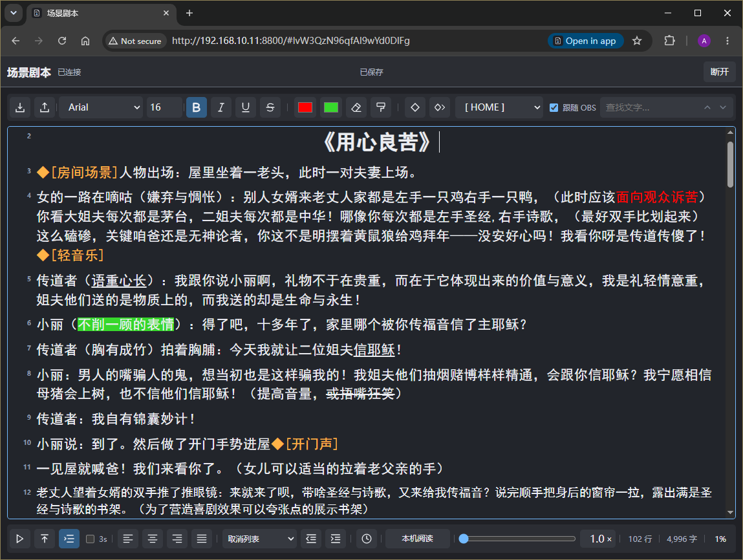The width and height of the screenshot is (743, 560).
Task: Open the Arial font dropdown
Action: [101, 107]
